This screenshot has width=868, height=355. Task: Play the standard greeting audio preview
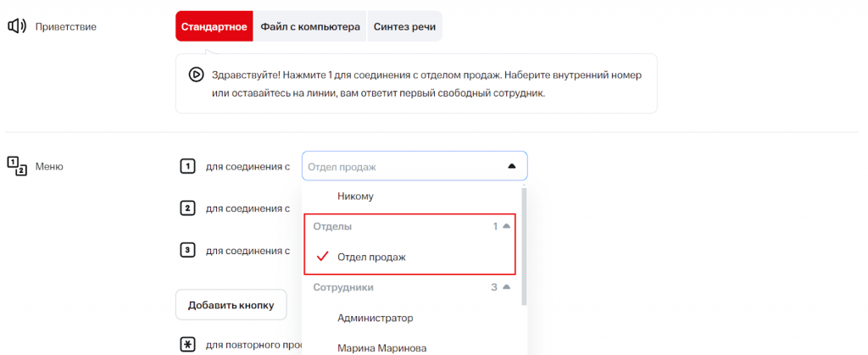196,75
